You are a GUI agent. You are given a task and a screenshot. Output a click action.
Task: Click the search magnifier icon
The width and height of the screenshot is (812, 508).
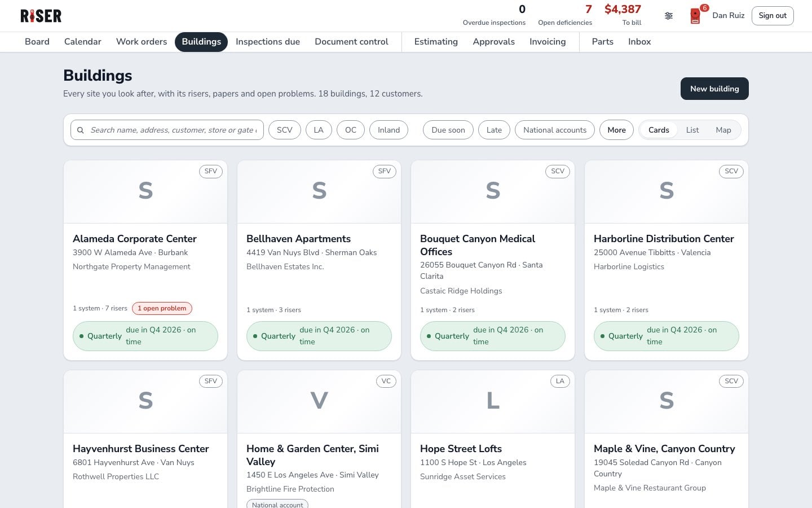(x=81, y=130)
